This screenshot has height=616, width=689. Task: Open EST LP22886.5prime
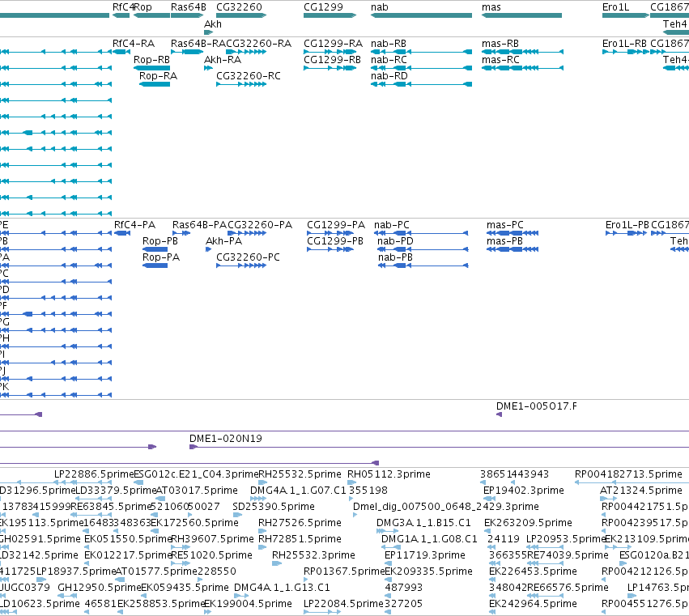click(x=94, y=474)
